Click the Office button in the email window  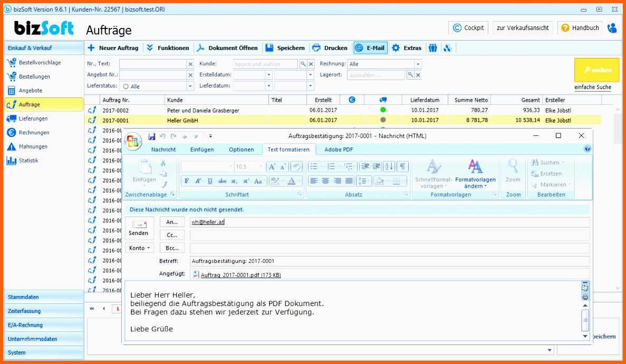click(x=132, y=141)
